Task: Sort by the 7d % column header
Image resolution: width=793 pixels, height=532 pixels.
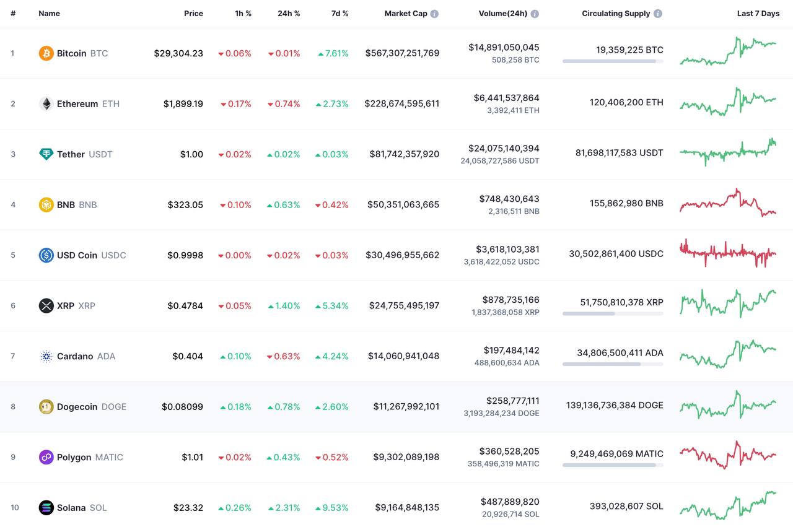Action: (340, 14)
